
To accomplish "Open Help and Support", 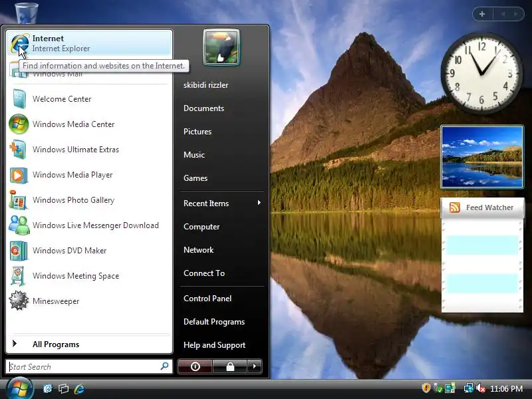I will coord(214,345).
